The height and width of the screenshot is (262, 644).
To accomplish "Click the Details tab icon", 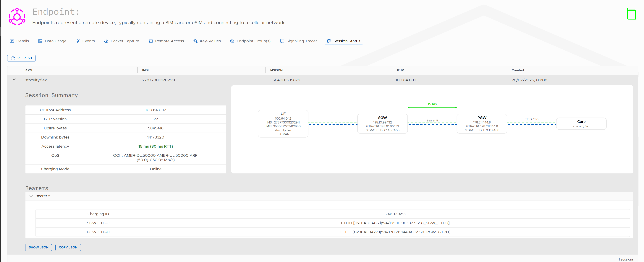I will [x=12, y=41].
